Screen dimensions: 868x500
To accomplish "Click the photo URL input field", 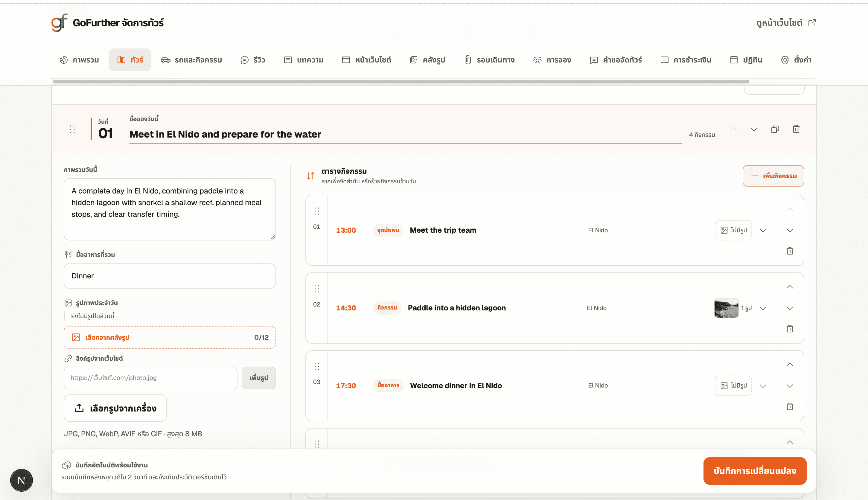I will point(150,378).
